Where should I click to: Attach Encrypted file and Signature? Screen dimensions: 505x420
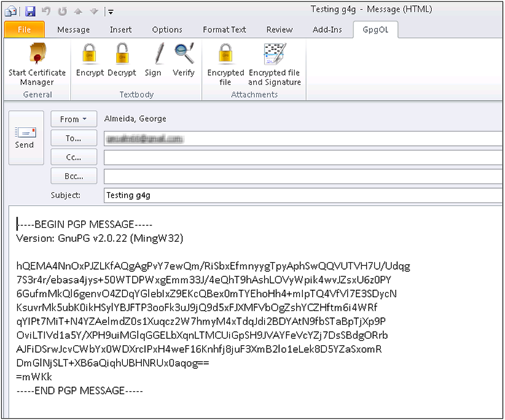(275, 65)
